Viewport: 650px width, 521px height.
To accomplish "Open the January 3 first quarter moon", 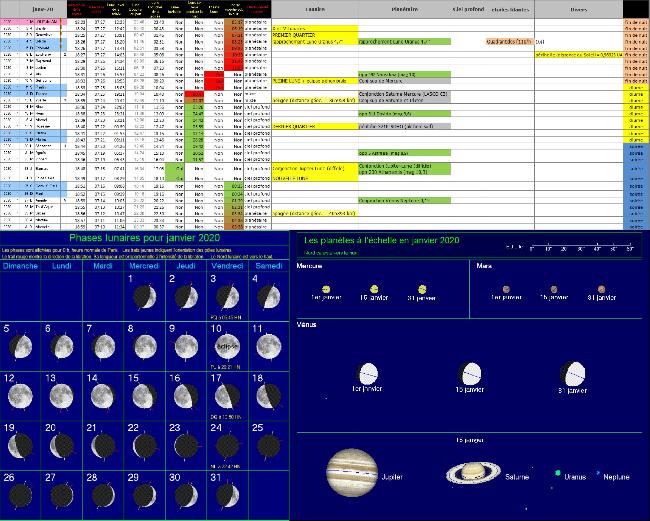I will click(228, 297).
